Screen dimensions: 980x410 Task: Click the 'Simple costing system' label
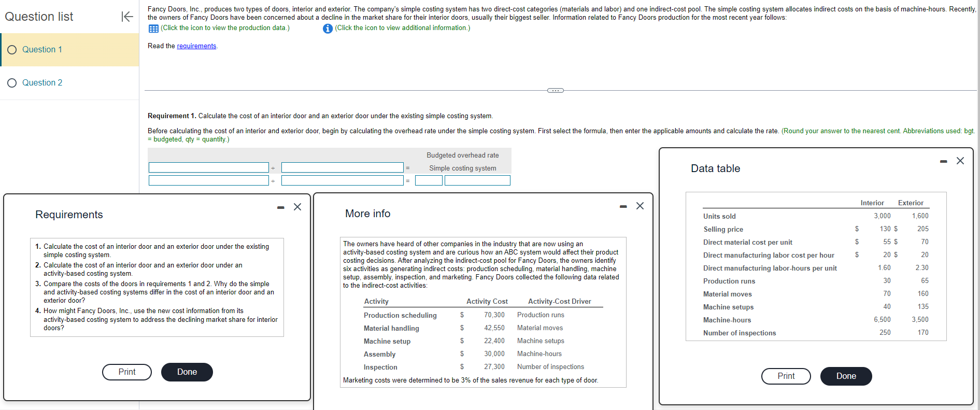tap(463, 168)
